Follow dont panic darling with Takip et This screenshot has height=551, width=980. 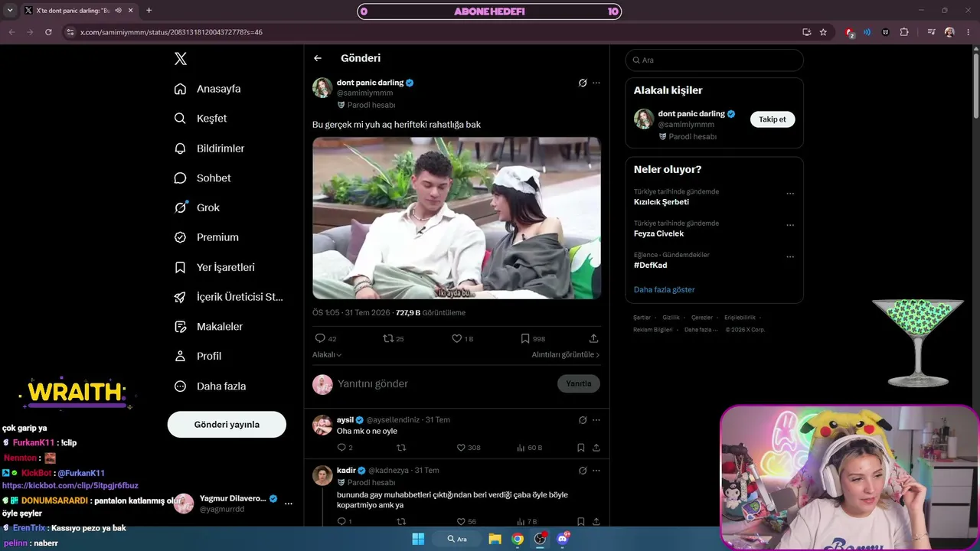click(x=773, y=119)
